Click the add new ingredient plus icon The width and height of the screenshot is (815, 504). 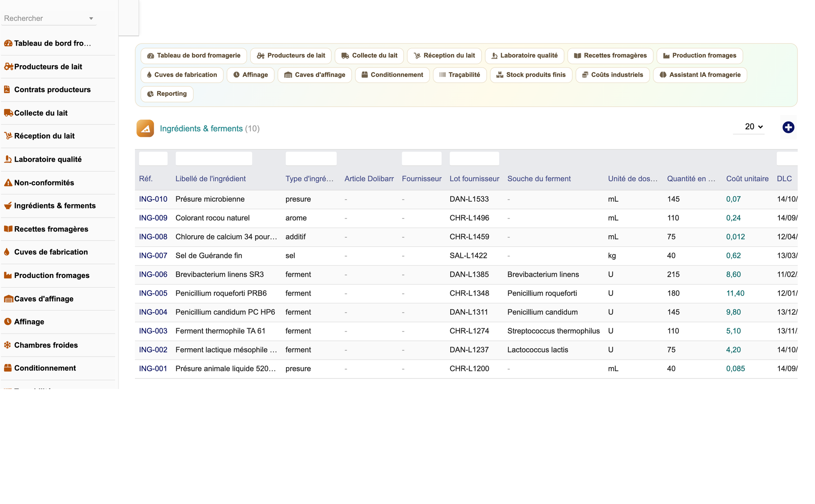click(788, 127)
